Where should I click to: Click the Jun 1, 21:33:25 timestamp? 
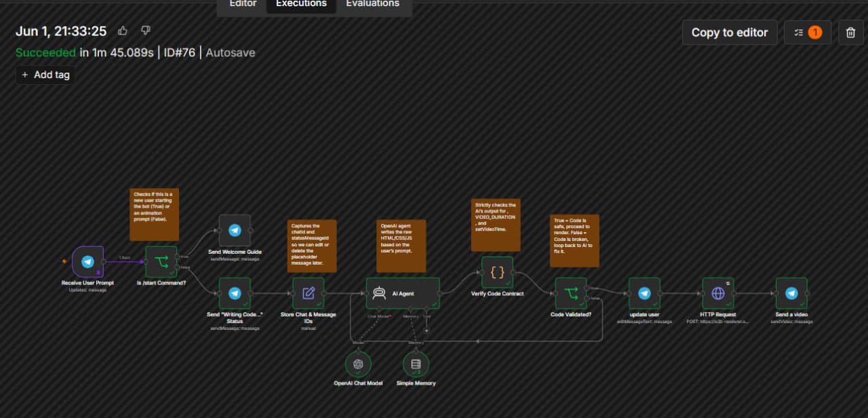(61, 31)
